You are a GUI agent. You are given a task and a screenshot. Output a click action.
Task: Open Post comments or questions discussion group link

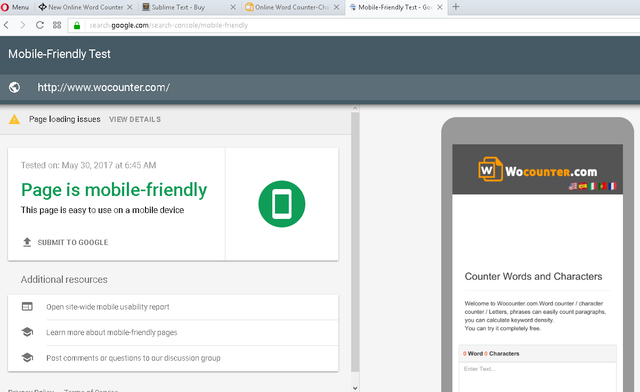133,358
